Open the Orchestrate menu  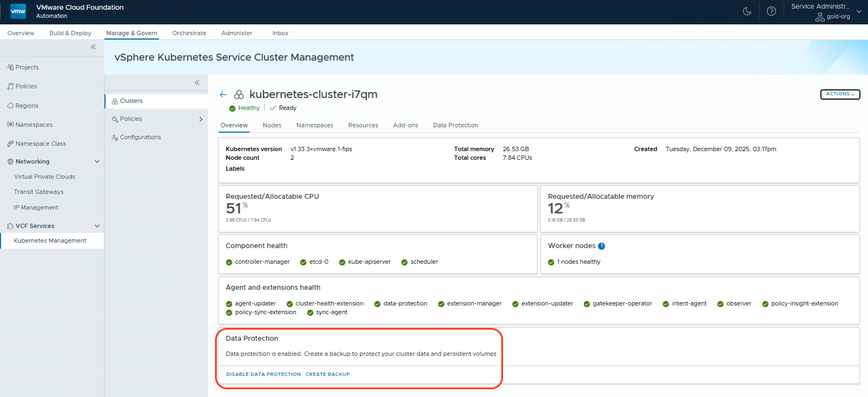pyautogui.click(x=189, y=33)
